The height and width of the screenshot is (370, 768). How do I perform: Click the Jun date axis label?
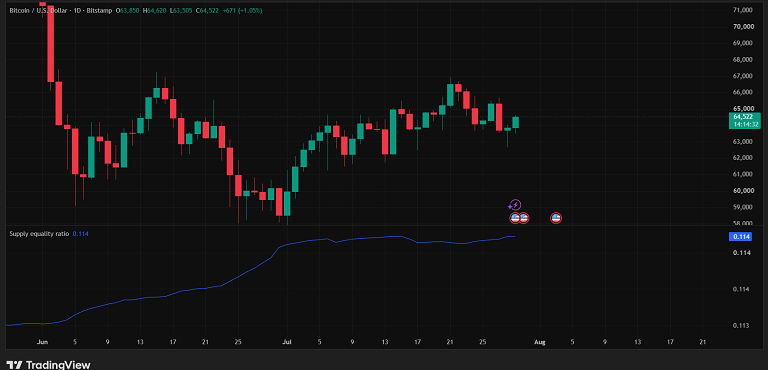click(x=43, y=342)
